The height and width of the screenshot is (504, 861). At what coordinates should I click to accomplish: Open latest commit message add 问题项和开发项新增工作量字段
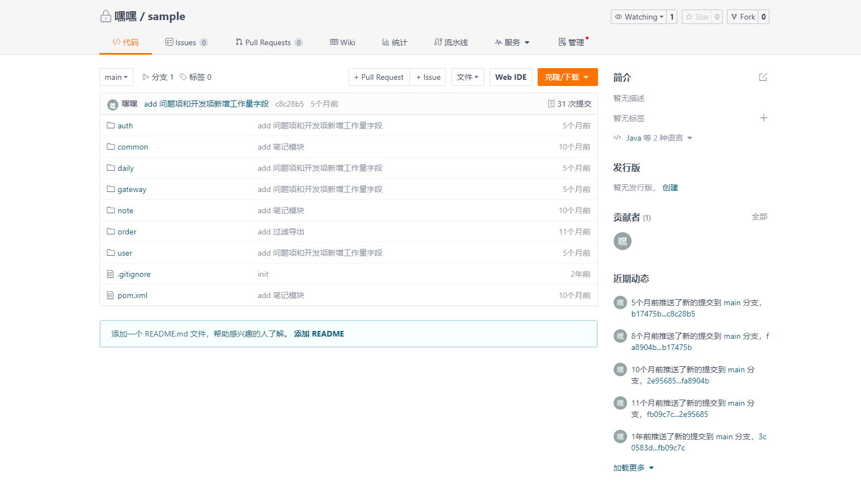206,104
